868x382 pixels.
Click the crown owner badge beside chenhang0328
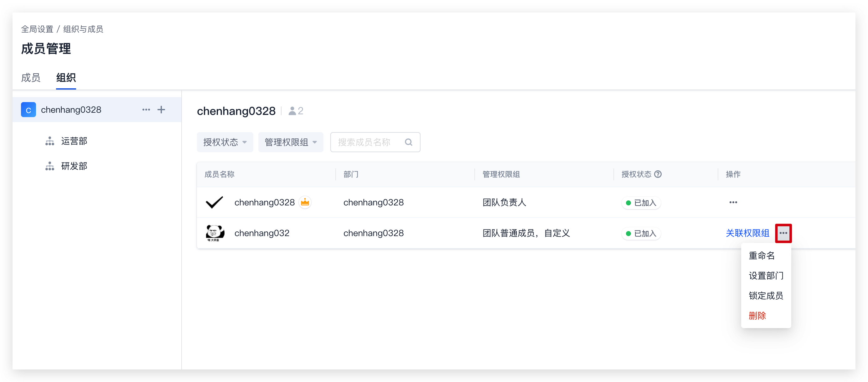click(305, 202)
